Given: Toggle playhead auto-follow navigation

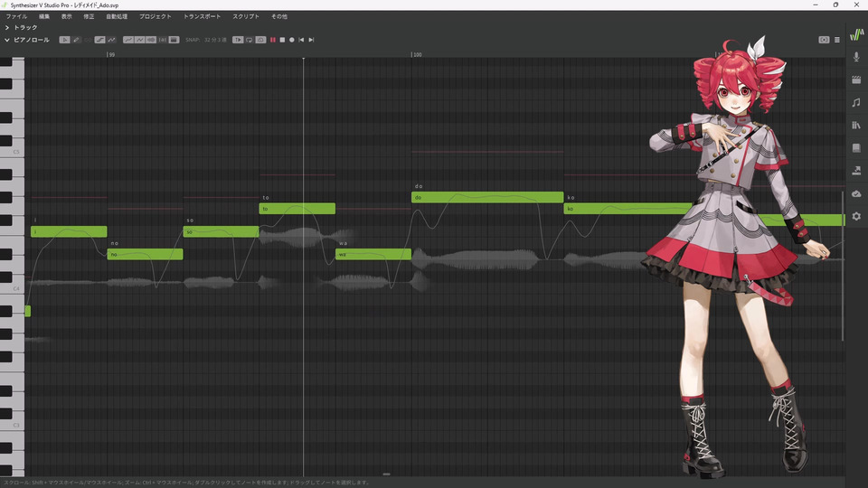Looking at the screenshot, I should point(238,40).
